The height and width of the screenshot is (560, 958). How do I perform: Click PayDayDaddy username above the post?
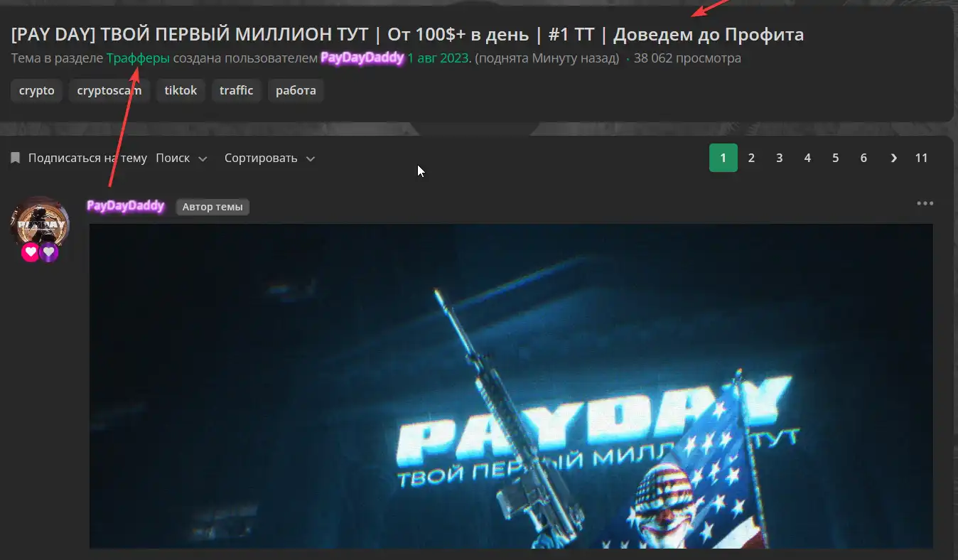126,206
